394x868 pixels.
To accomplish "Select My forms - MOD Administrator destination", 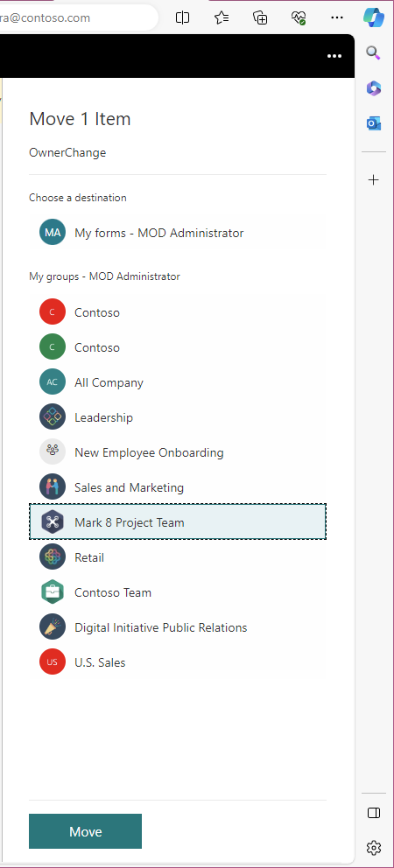I will tap(178, 233).
